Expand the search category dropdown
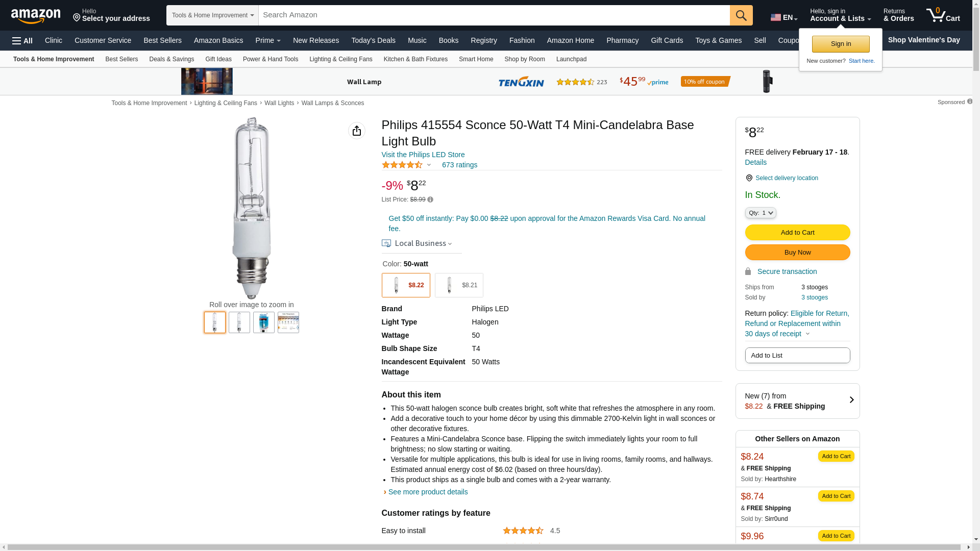Screen dimensions: 980x551 click(x=212, y=15)
